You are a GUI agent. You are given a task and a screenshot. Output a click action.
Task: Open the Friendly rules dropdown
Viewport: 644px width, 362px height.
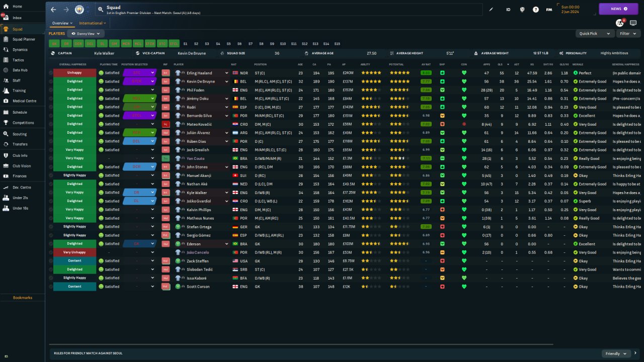coord(616,353)
